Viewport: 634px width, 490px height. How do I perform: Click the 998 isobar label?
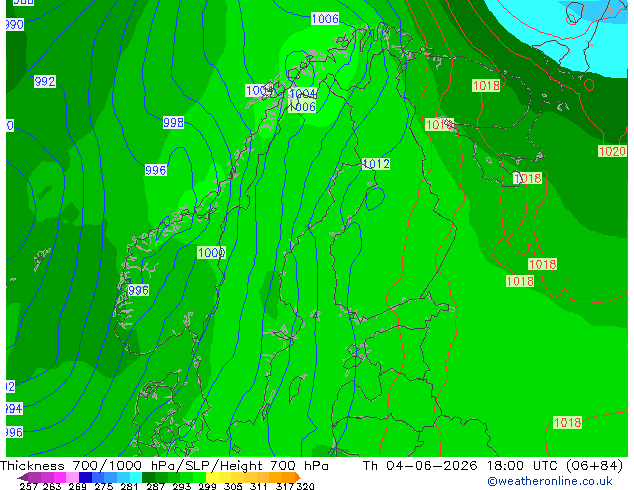(x=173, y=122)
